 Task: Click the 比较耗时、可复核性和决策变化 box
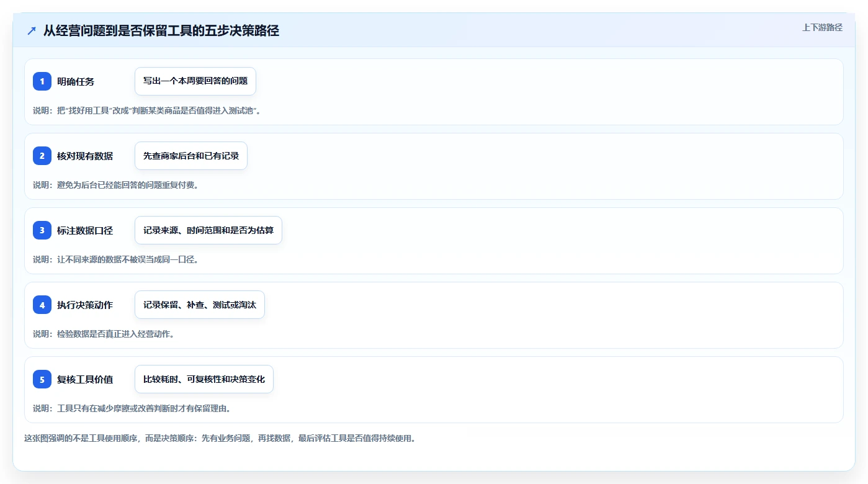coord(204,379)
